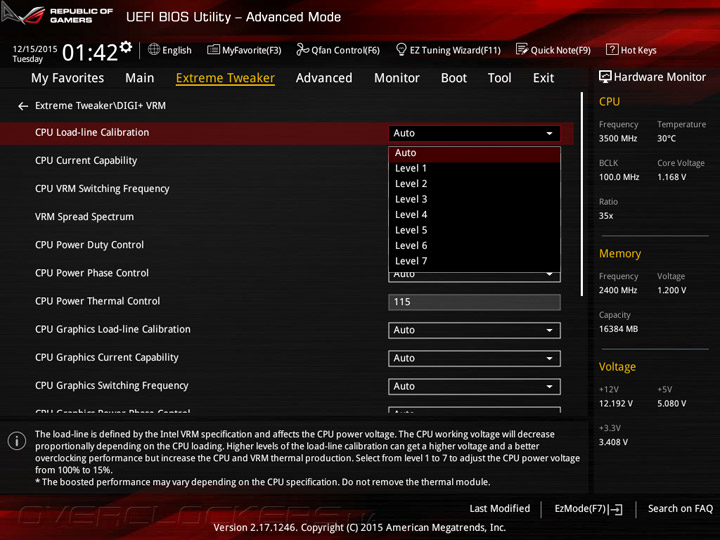Image resolution: width=720 pixels, height=540 pixels.
Task: Select CPU Graphics Switching Frequency label
Action: point(112,386)
